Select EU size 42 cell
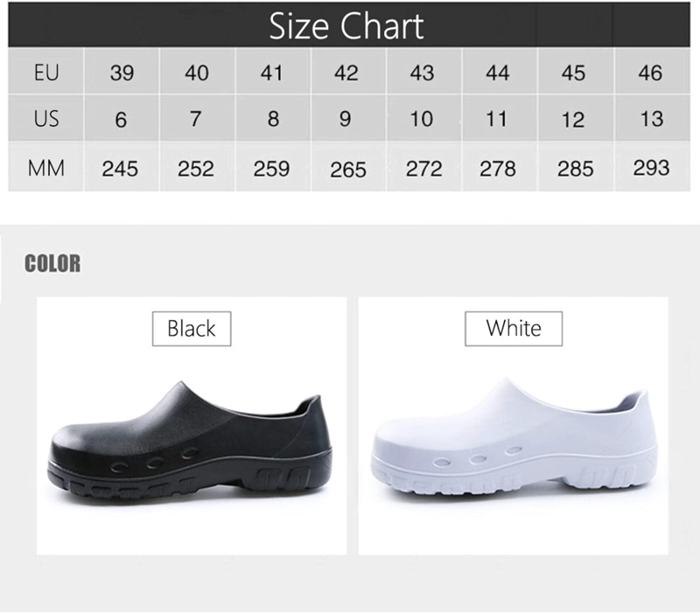Screen dimensions: 700x613 tap(348, 72)
